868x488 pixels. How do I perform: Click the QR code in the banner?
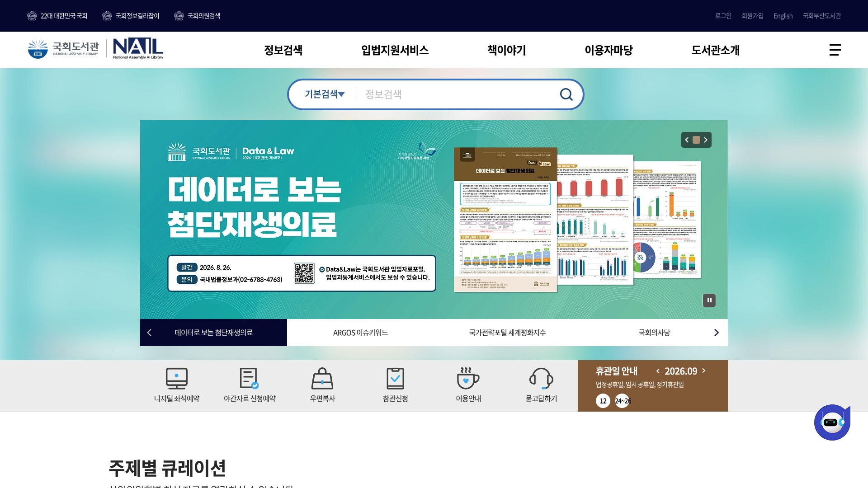[304, 273]
